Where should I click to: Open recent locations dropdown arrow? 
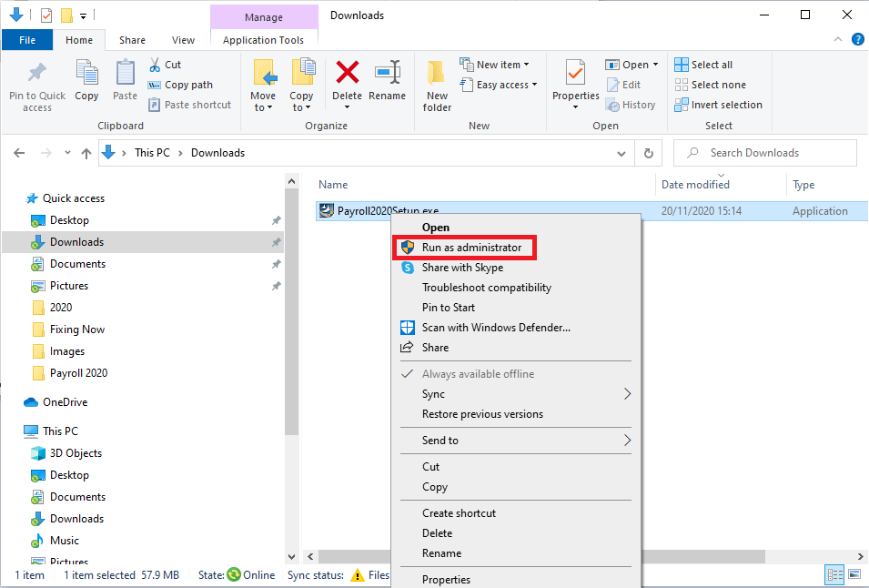67,152
